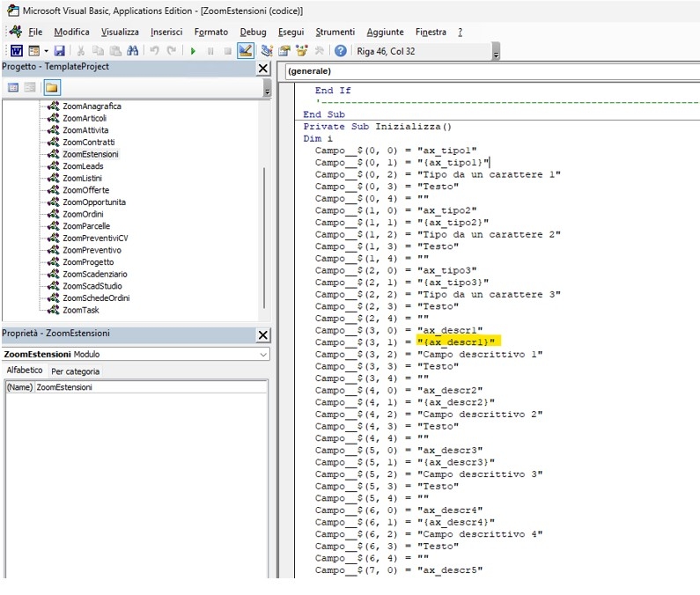Click View Object icon in Project panel
This screenshot has height=595, width=700.
[30, 87]
